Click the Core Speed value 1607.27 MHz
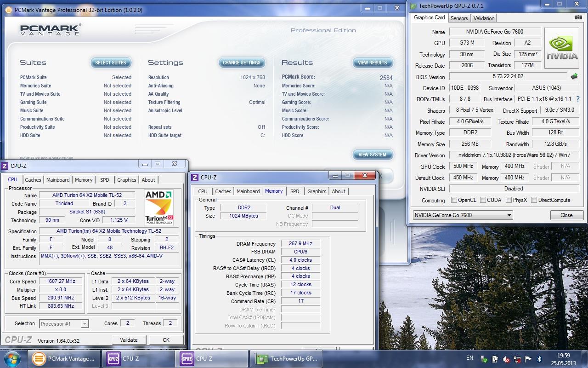Viewport: 588px width, 368px height. tap(61, 281)
